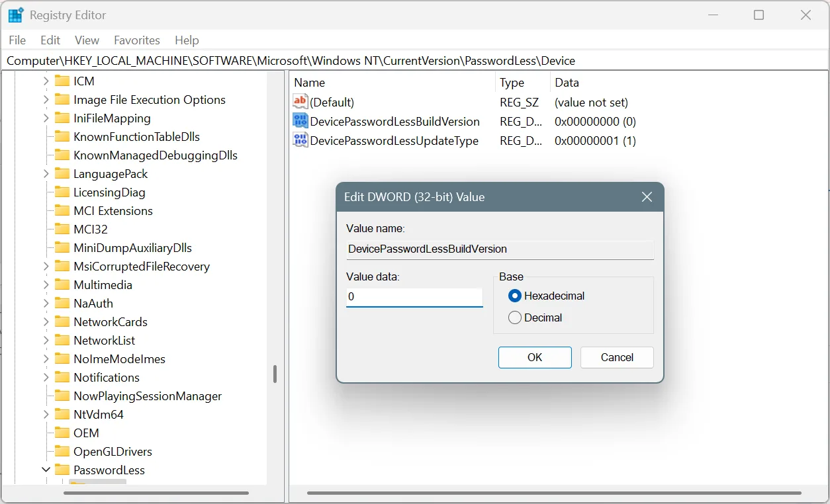830x504 pixels.
Task: Click the MCI32 folder icon
Action: coord(62,229)
